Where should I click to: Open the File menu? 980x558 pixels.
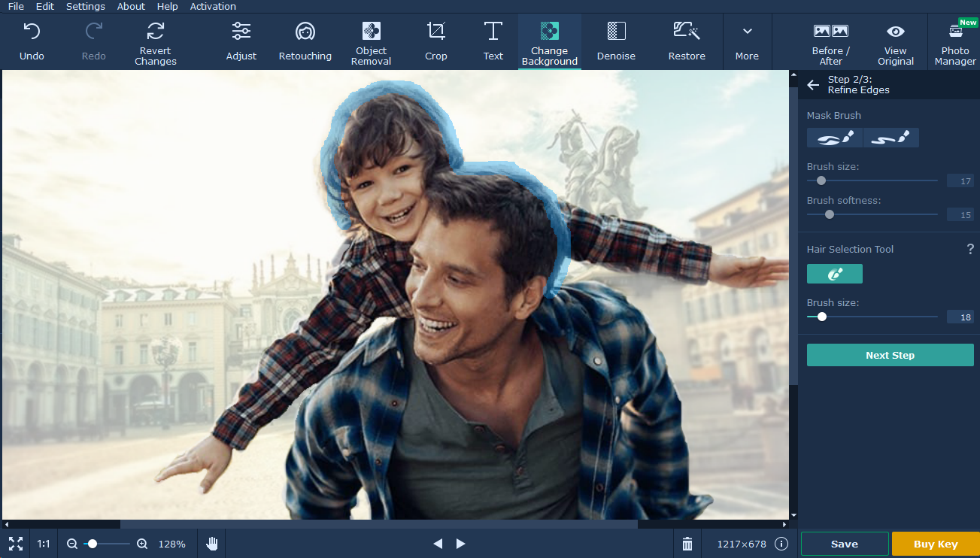16,6
